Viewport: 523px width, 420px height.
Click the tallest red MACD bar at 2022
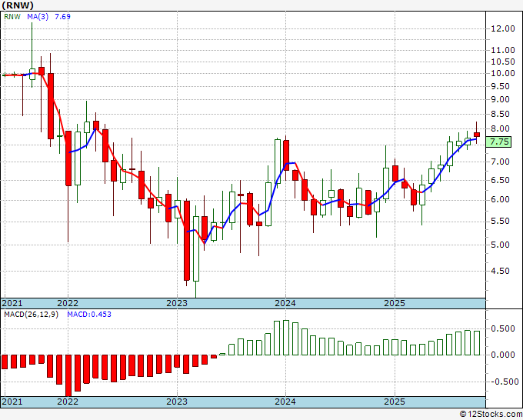(68, 375)
